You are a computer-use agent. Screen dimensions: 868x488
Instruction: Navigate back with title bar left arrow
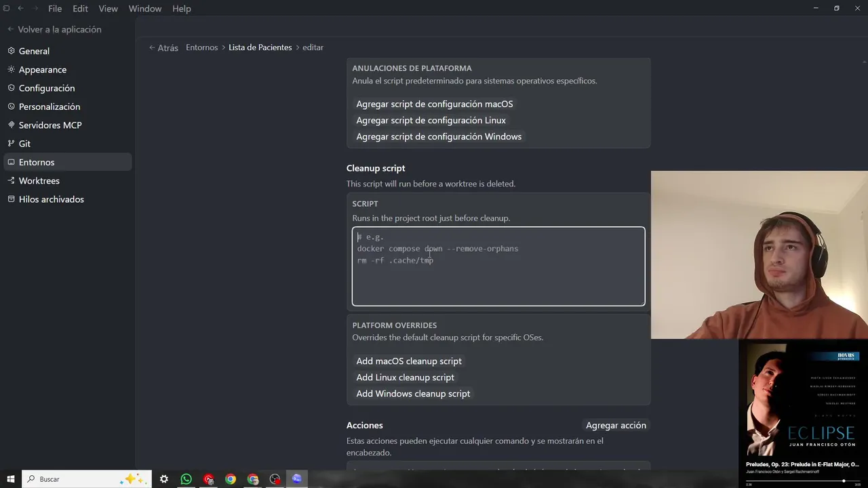click(x=20, y=8)
